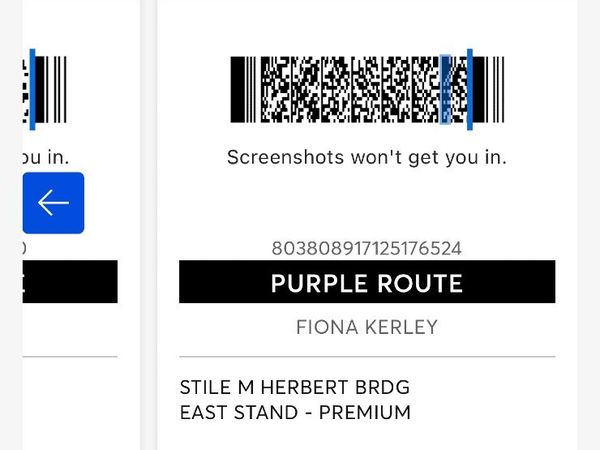
Task: Click the divider line on the left ticket card
Action: tap(70, 357)
